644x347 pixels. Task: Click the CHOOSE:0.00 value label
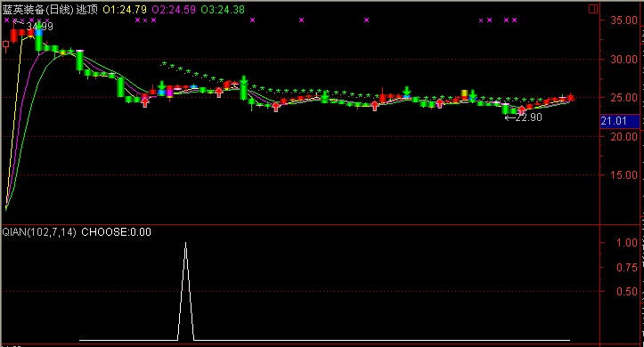coord(116,232)
